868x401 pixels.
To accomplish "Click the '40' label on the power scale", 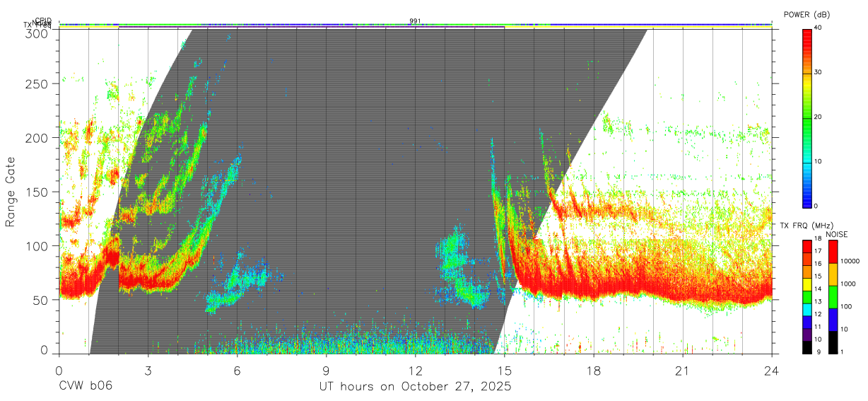I will pos(818,28).
